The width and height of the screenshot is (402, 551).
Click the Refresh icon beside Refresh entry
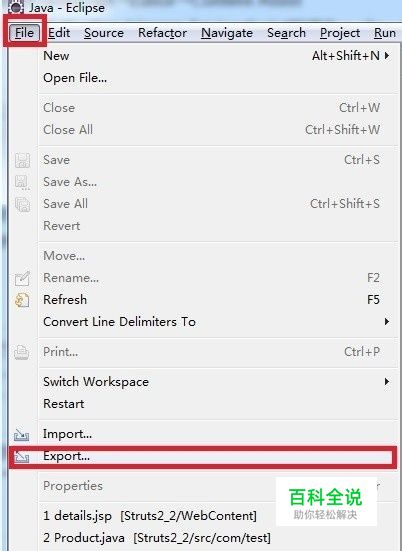point(22,300)
